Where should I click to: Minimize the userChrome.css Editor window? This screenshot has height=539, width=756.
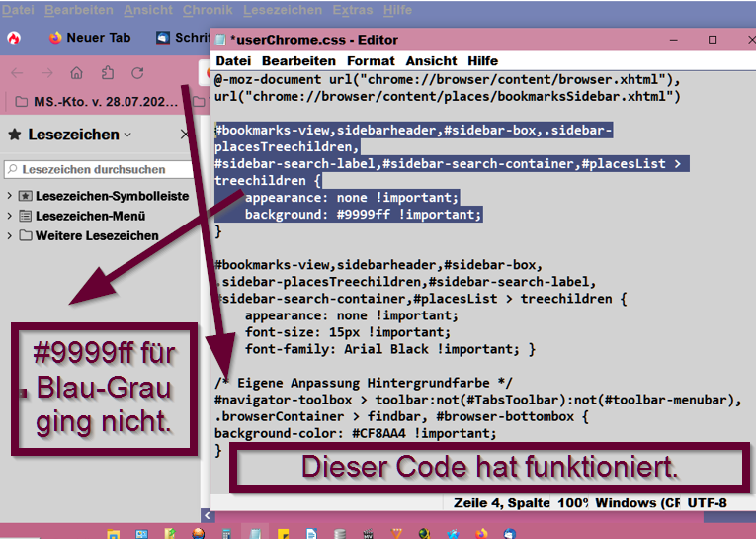pyautogui.click(x=674, y=40)
